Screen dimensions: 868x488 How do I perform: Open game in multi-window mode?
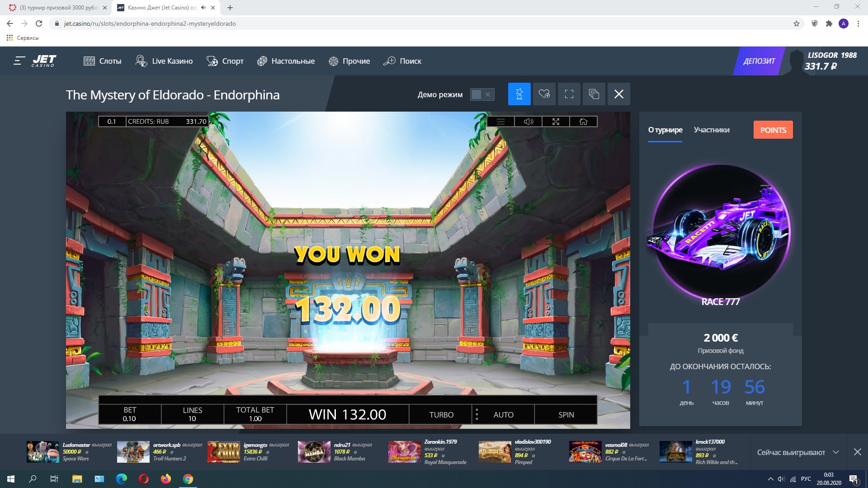pyautogui.click(x=594, y=94)
